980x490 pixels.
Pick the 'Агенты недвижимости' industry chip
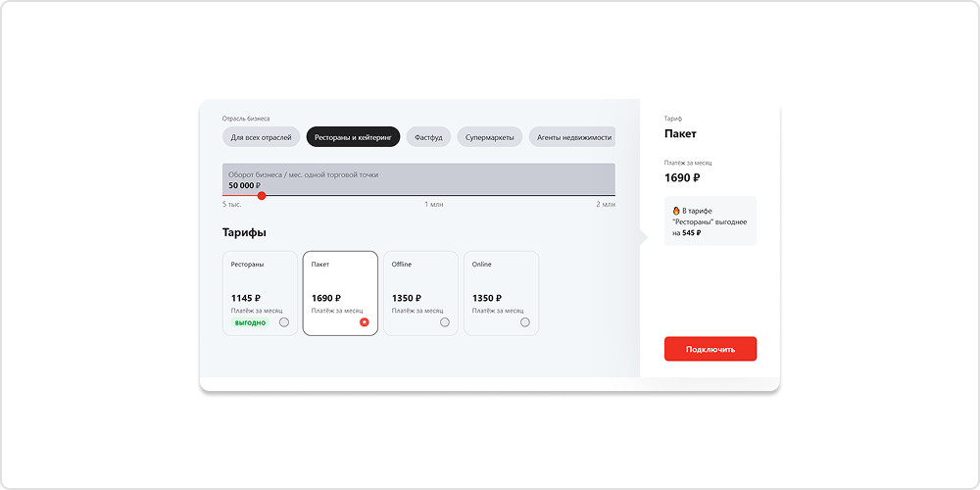coord(572,137)
